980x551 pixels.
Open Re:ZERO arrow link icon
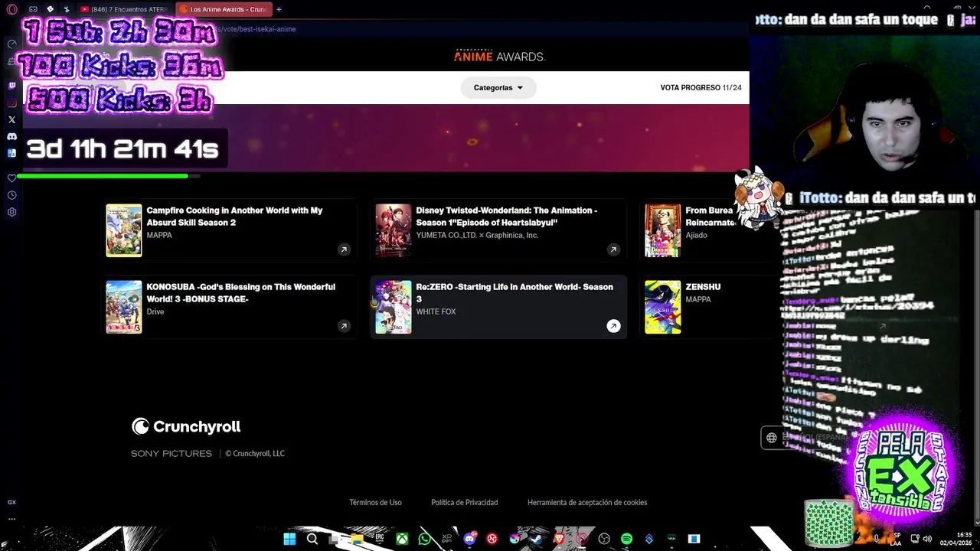click(x=613, y=326)
